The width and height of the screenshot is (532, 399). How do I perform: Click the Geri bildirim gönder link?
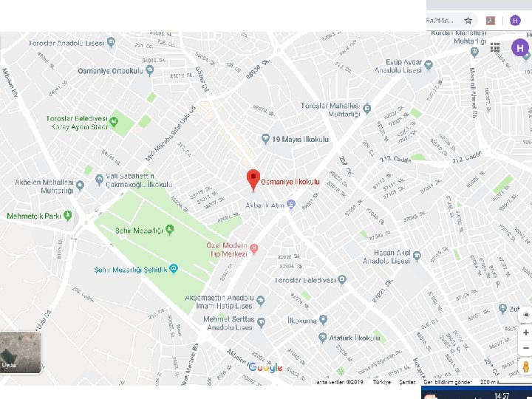pyautogui.click(x=448, y=382)
